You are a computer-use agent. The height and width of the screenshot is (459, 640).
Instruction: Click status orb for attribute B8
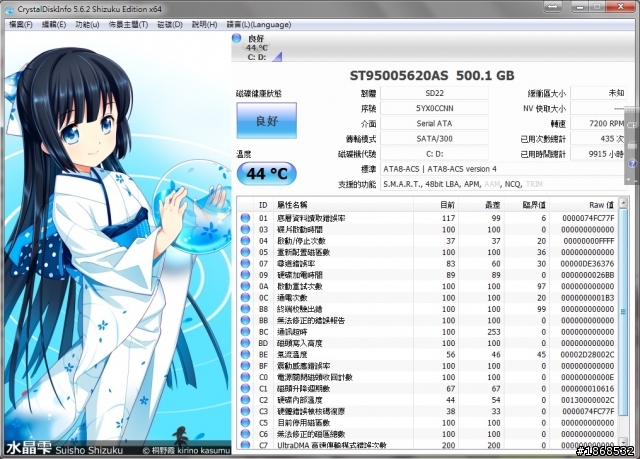click(245, 309)
